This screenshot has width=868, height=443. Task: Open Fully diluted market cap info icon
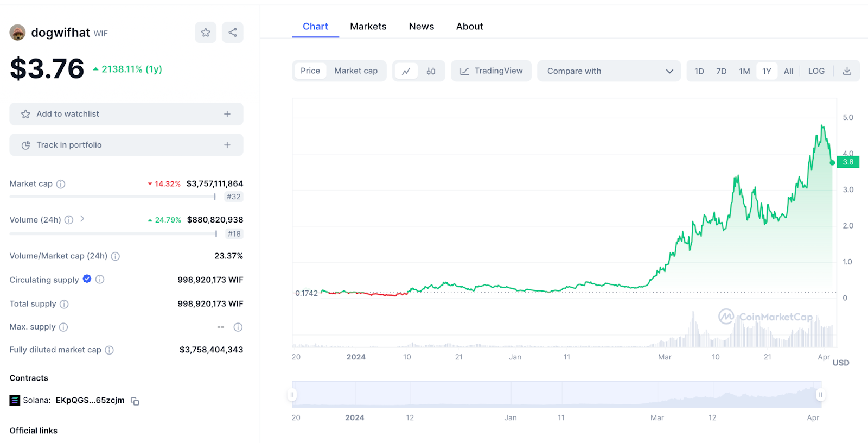(109, 350)
